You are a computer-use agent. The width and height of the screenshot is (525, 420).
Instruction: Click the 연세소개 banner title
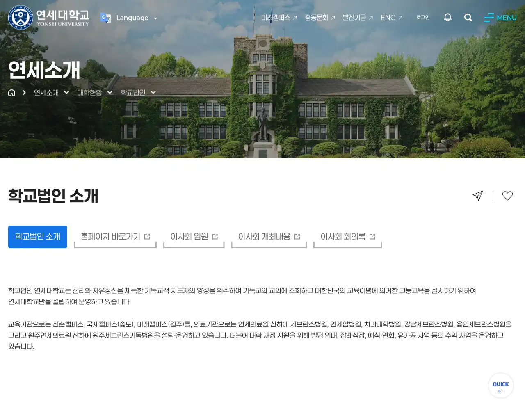[x=44, y=70]
